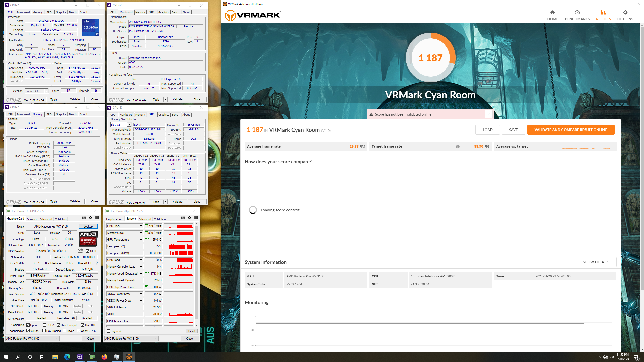
Task: Open hamburger menu in GPU-Z Sensors window
Action: [196, 218]
